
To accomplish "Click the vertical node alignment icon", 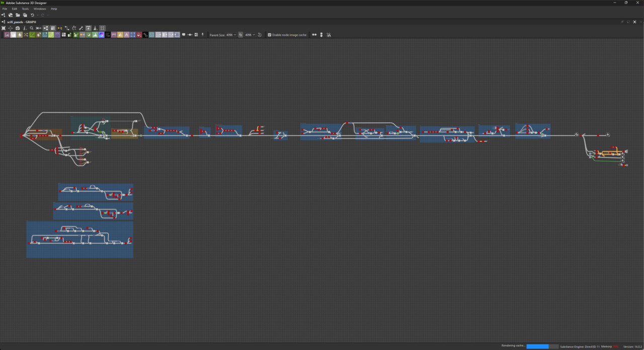I will 321,35.
